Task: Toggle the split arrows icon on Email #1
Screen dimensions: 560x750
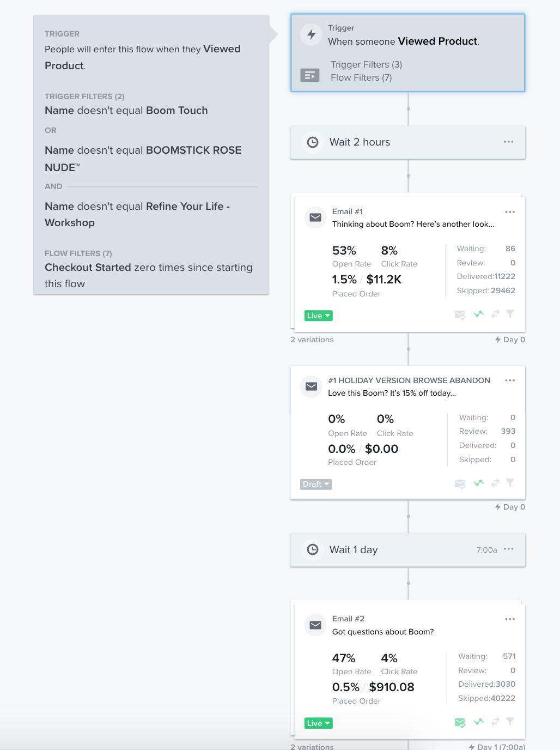Action: [495, 314]
